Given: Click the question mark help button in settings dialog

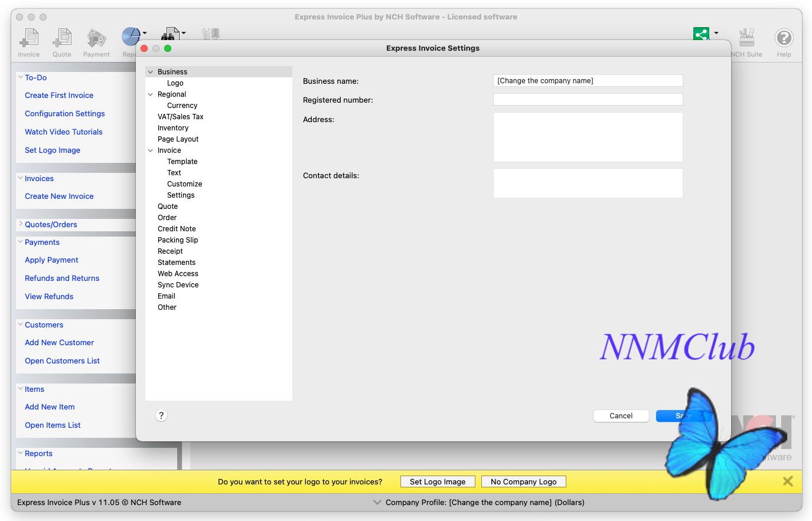Looking at the screenshot, I should click(161, 415).
